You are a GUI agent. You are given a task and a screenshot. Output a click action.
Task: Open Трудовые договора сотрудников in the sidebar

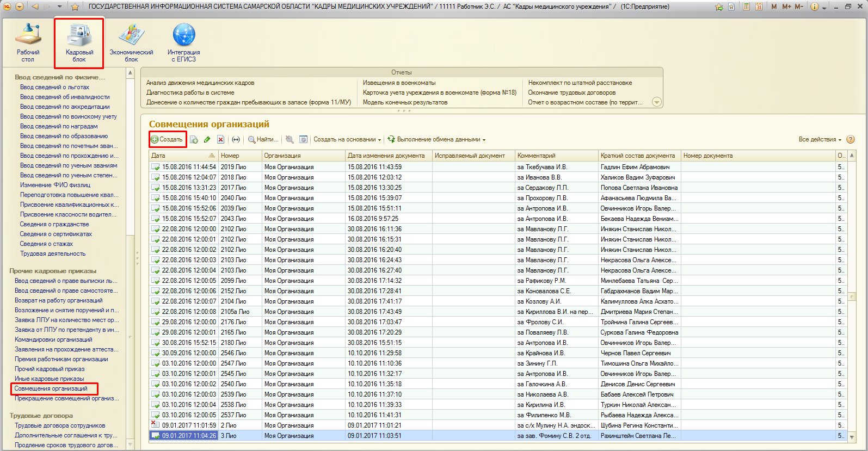[x=60, y=425]
